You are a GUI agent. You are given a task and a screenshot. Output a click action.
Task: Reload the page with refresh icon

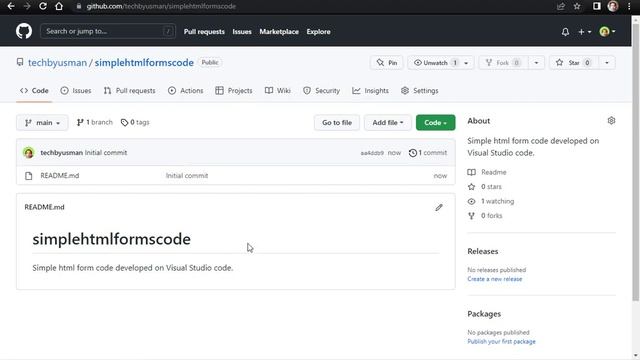coord(43,6)
